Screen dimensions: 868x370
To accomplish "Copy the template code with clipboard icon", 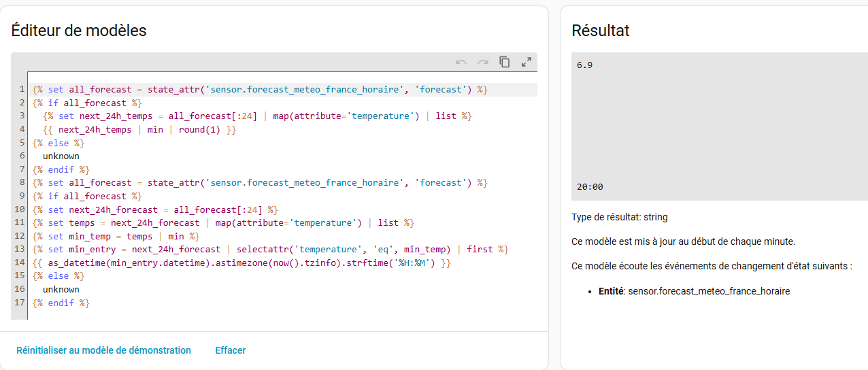I will [505, 62].
